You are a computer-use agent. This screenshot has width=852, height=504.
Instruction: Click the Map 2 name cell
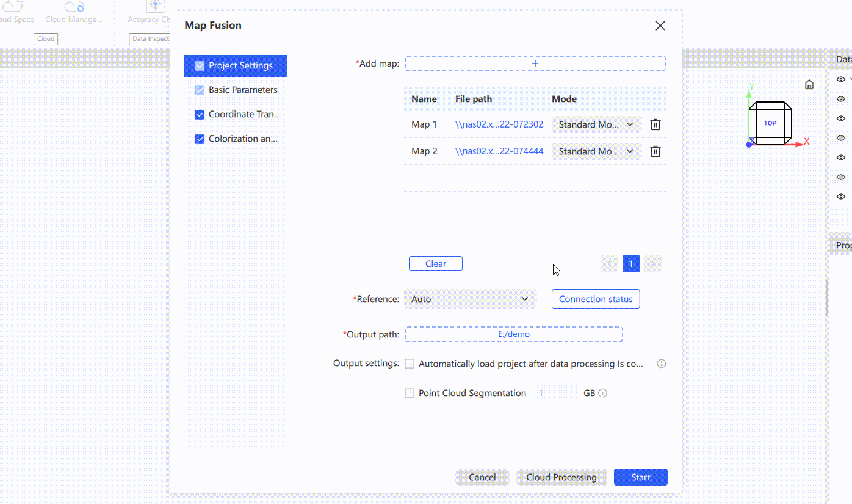pyautogui.click(x=424, y=151)
